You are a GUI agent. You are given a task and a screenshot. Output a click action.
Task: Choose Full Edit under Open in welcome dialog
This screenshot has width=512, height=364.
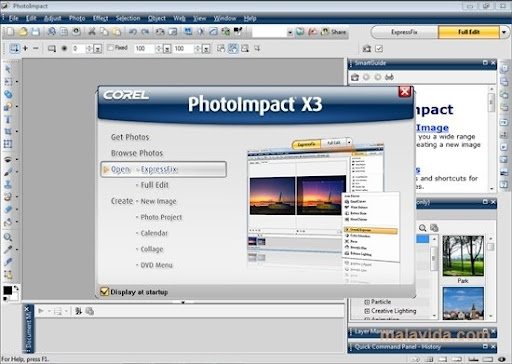click(155, 185)
